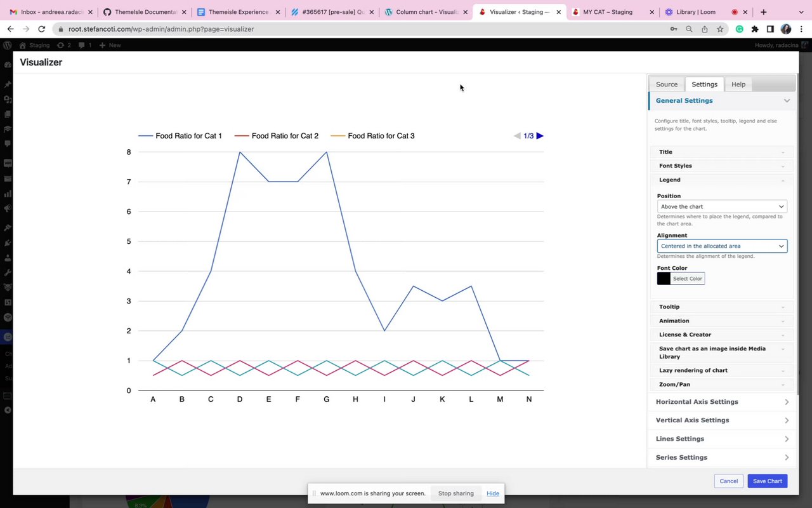Collapse the General Settings section
This screenshot has height=508, width=812.
[722, 100]
